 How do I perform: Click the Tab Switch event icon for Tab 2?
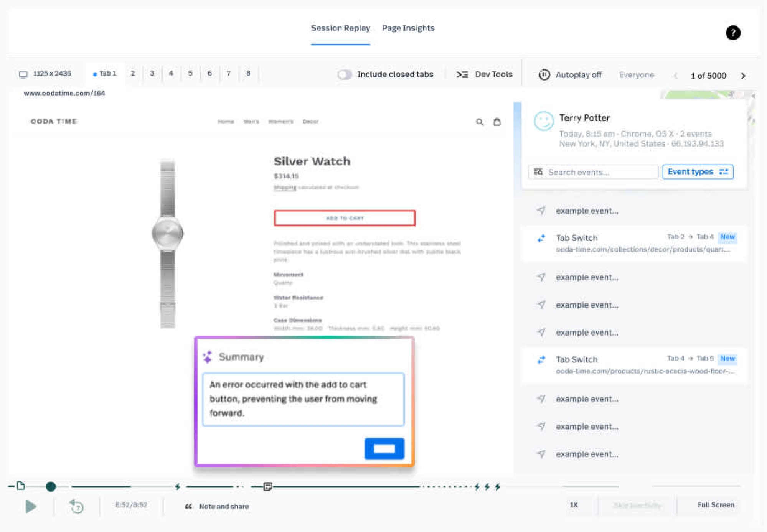pyautogui.click(x=541, y=238)
